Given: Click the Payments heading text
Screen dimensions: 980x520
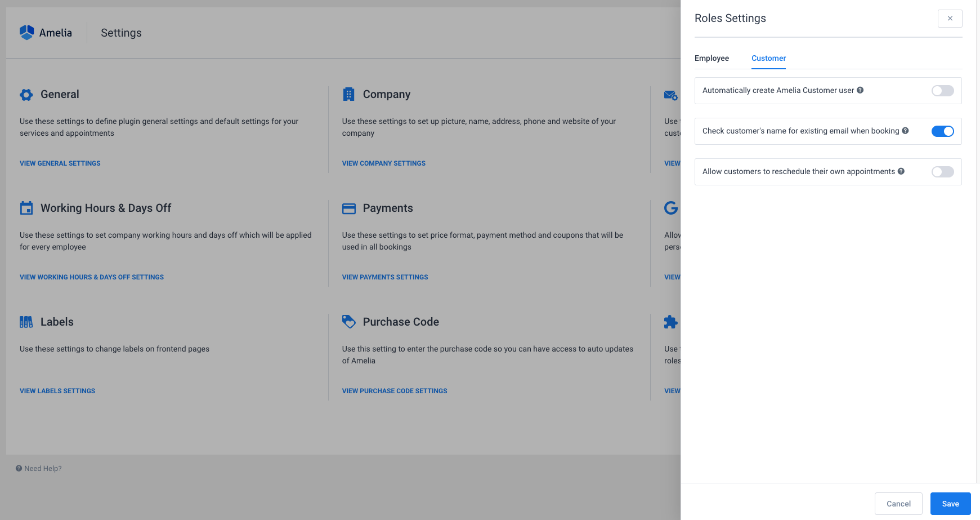Looking at the screenshot, I should 388,208.
